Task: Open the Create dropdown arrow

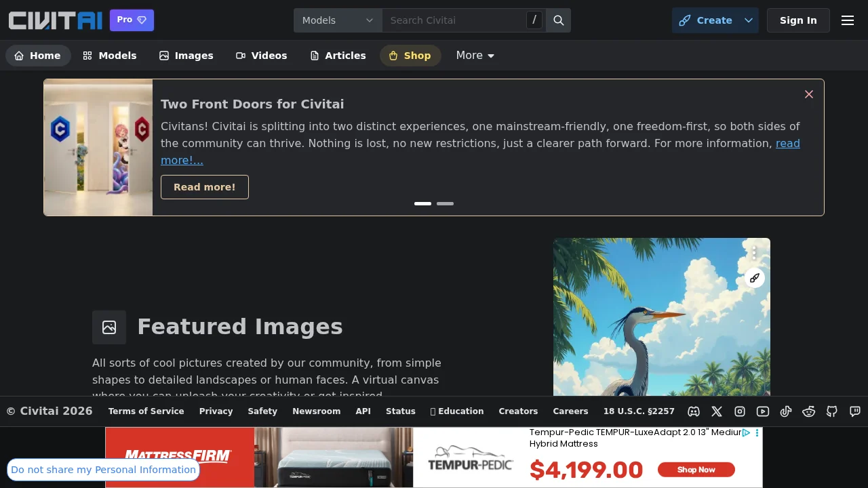Action: coord(748,20)
